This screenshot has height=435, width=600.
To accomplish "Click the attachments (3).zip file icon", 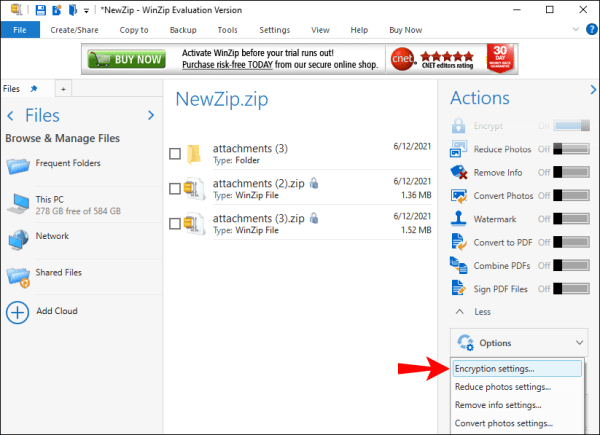I will 194,224.
